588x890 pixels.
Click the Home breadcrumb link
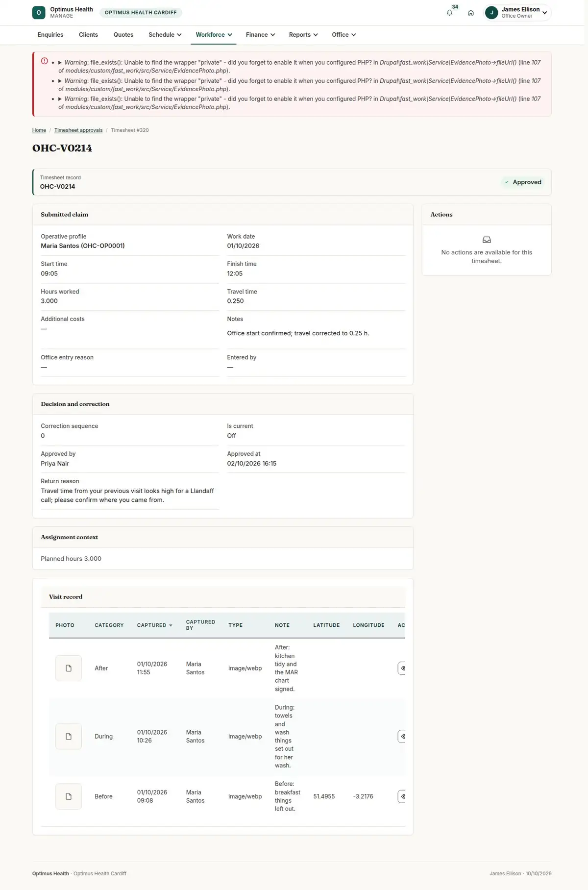39,130
